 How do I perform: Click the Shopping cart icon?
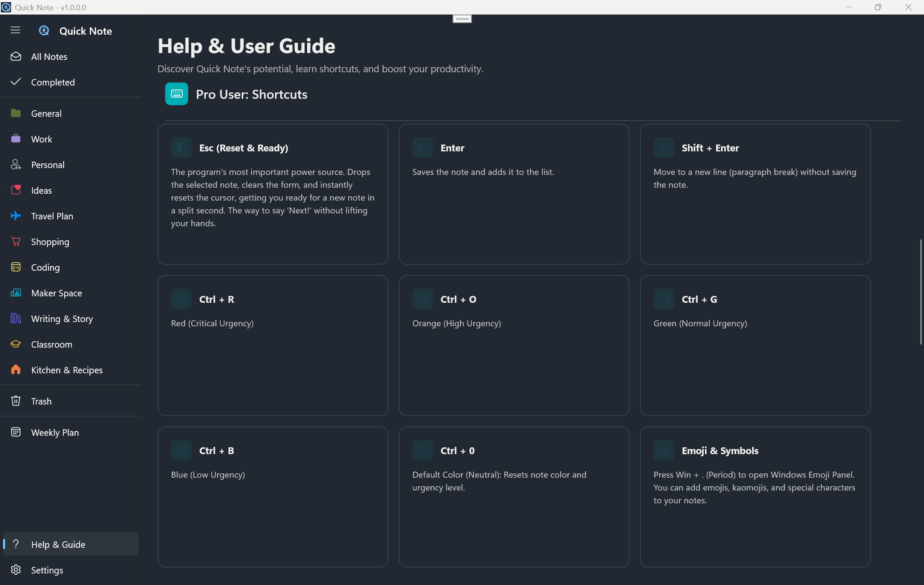pos(16,242)
